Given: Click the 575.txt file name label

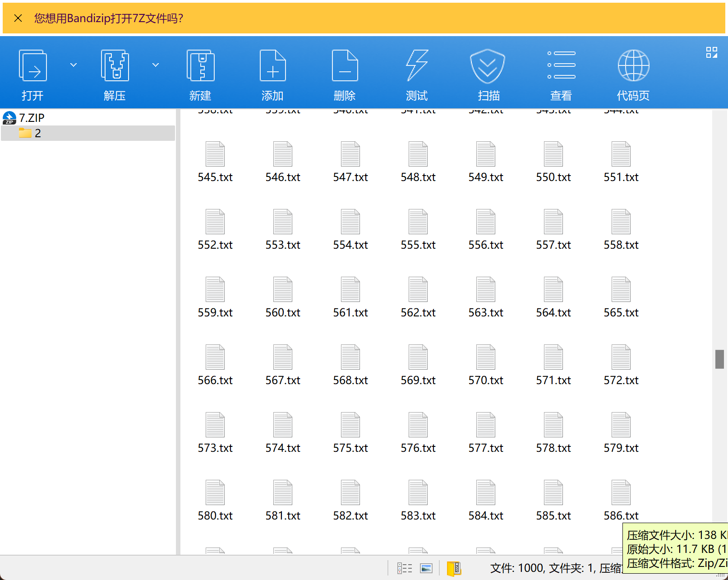Looking at the screenshot, I should (x=350, y=448).
